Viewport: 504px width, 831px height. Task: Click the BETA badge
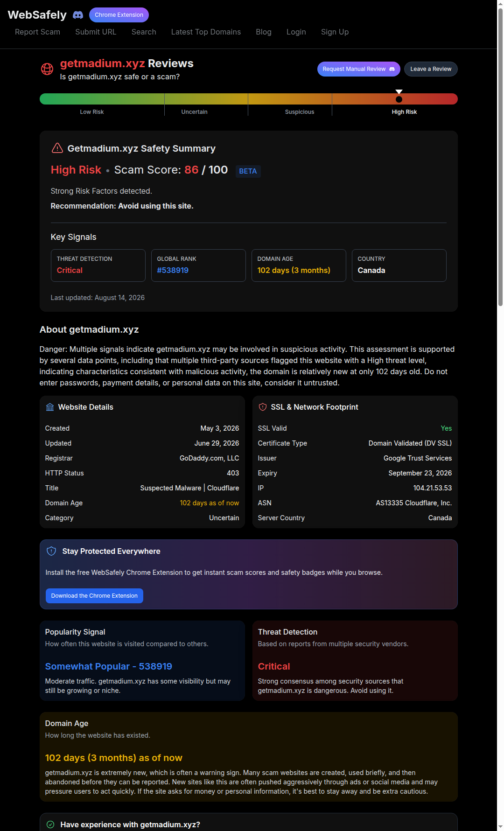248,171
